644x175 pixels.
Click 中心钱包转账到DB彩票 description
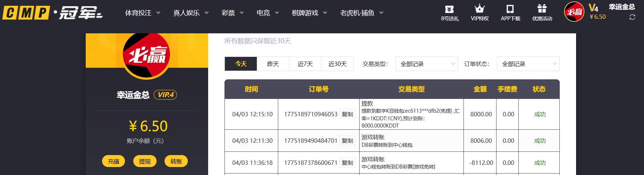[x=398, y=167]
